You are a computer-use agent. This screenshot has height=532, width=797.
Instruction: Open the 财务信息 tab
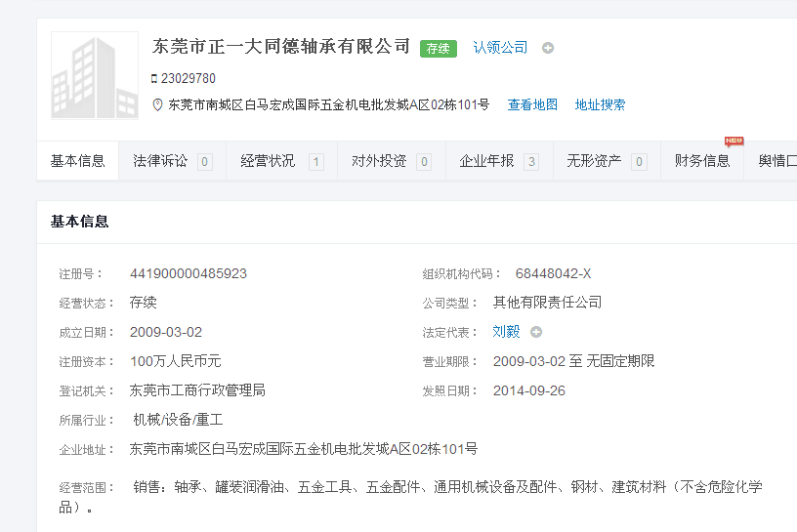pos(702,161)
